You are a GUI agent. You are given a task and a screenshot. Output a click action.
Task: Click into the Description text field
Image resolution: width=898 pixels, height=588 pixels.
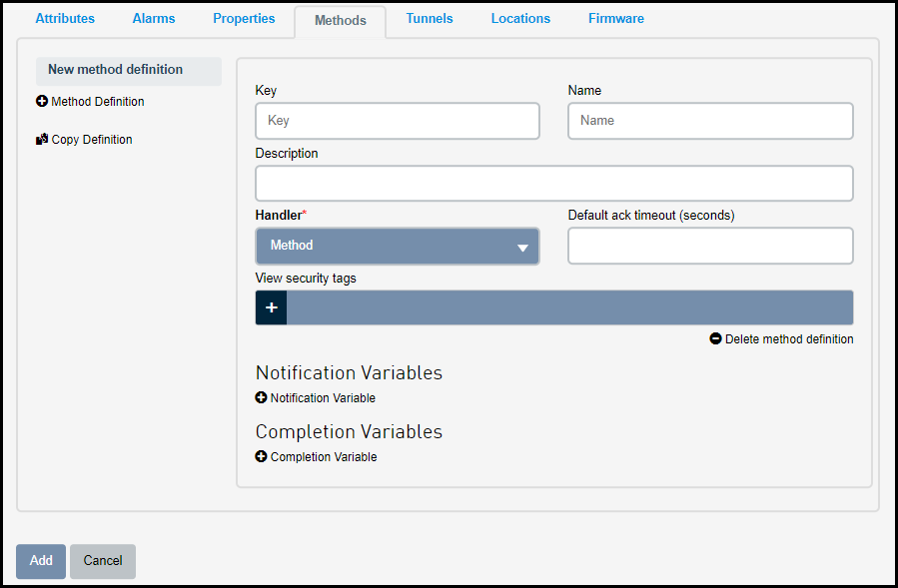tap(554, 184)
